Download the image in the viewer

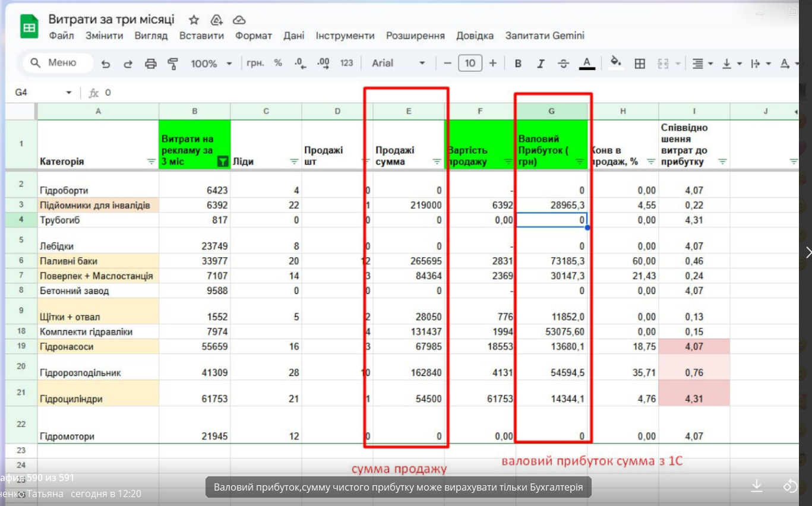pos(756,486)
